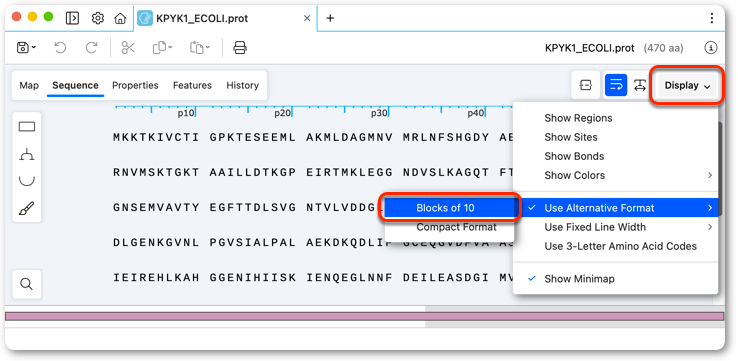738x361 pixels.
Task: Click the sequence block PGVSIALPAL
Action: click(x=253, y=243)
